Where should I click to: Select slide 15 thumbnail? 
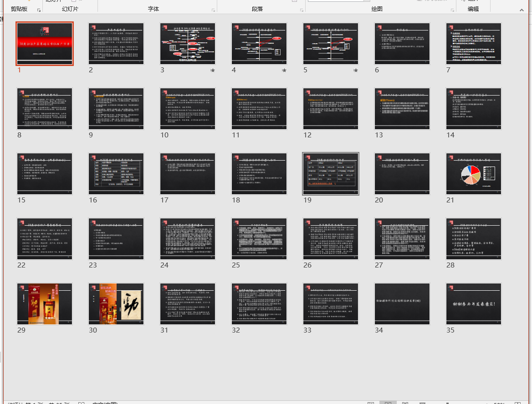pyautogui.click(x=45, y=174)
